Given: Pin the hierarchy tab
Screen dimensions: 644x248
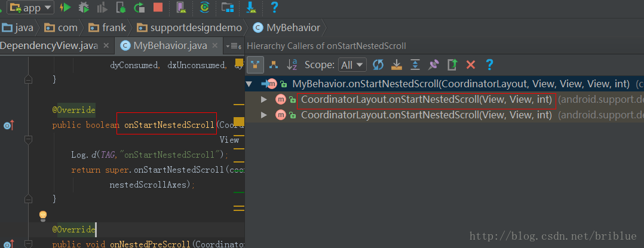Looking at the screenshot, I should pos(434,65).
